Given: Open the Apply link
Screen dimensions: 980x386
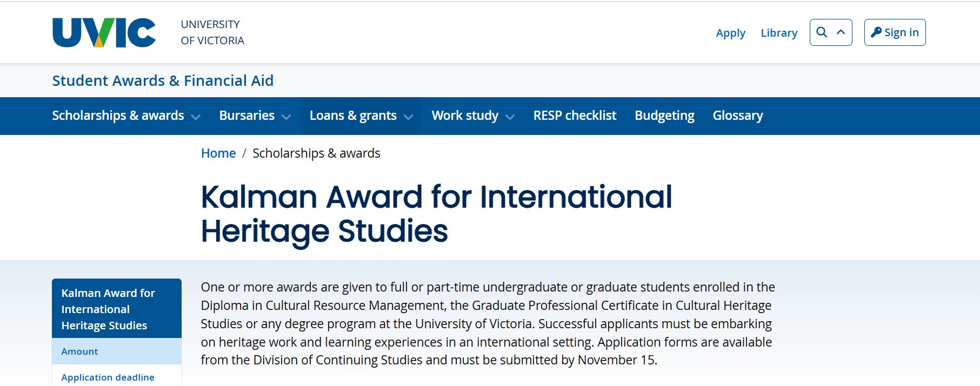Looking at the screenshot, I should 730,33.
